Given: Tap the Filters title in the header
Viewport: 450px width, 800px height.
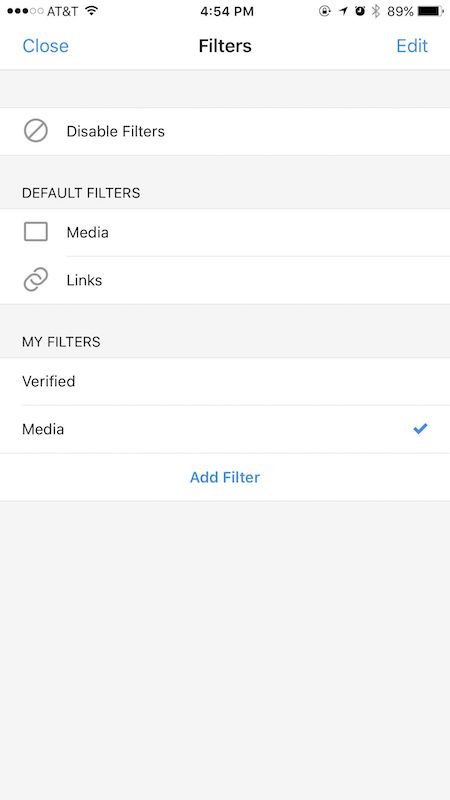Looking at the screenshot, I should coord(225,46).
